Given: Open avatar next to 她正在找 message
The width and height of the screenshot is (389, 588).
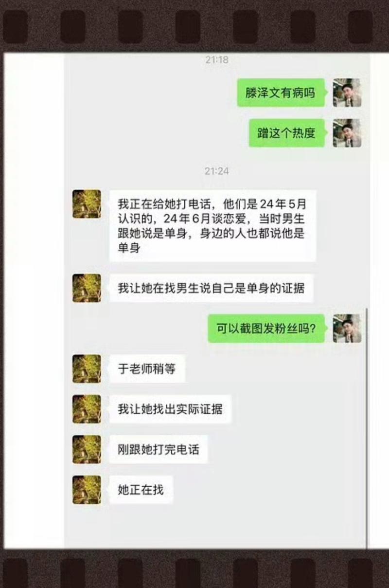Looking at the screenshot, I should tap(87, 490).
